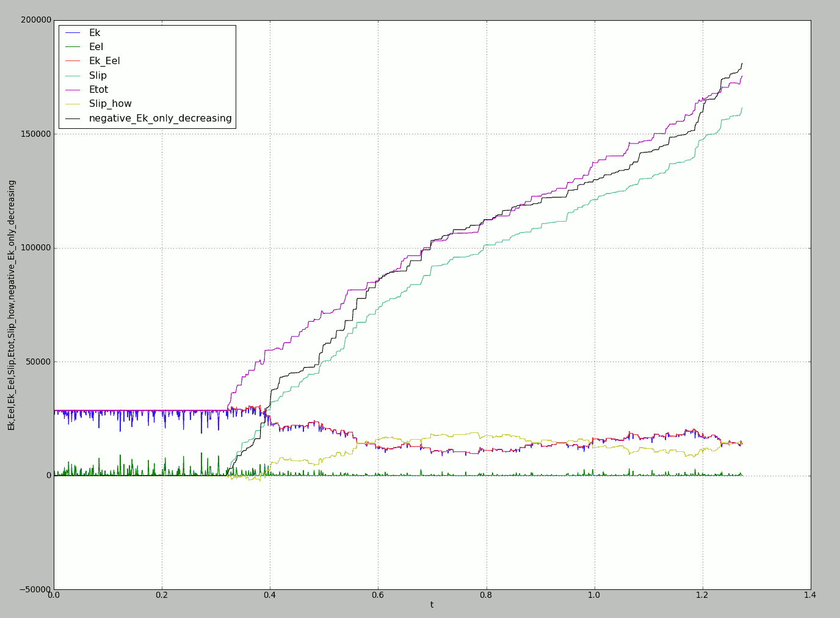Click the green Eel line sample in legend

point(73,47)
